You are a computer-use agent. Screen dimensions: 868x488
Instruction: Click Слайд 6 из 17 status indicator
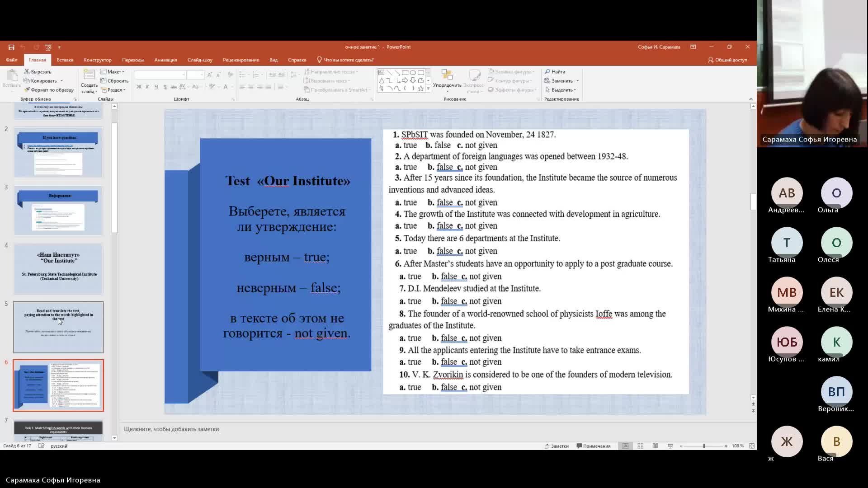point(17,446)
